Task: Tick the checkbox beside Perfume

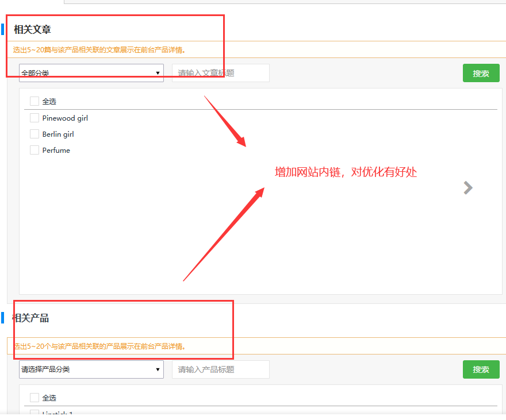Action: click(34, 150)
